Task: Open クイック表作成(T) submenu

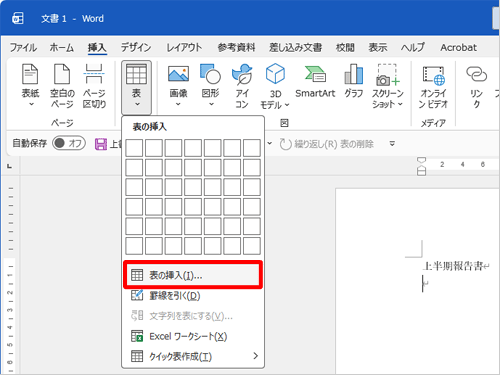Action: click(193, 356)
